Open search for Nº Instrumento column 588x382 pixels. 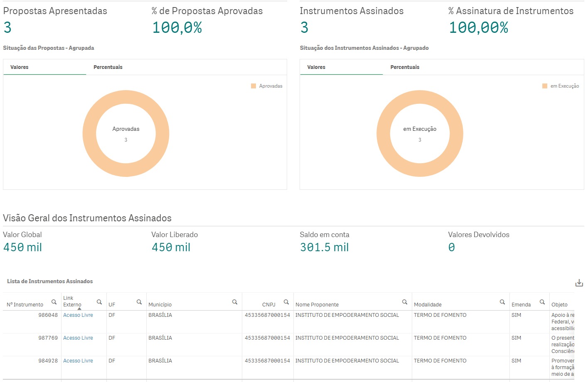tap(54, 302)
